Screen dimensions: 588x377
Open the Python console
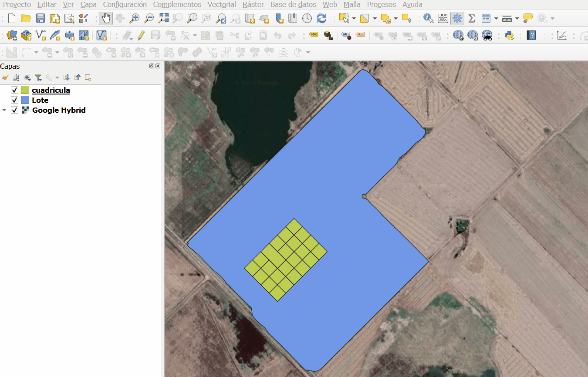[x=509, y=35]
